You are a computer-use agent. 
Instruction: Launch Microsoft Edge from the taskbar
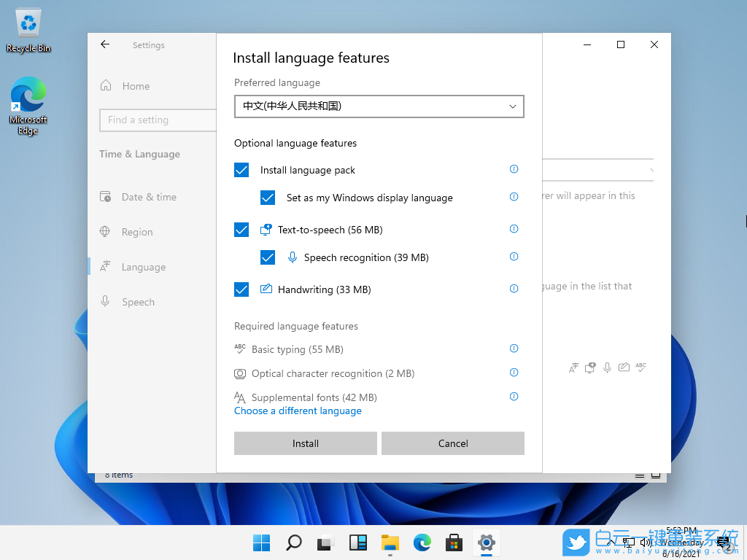click(422, 542)
